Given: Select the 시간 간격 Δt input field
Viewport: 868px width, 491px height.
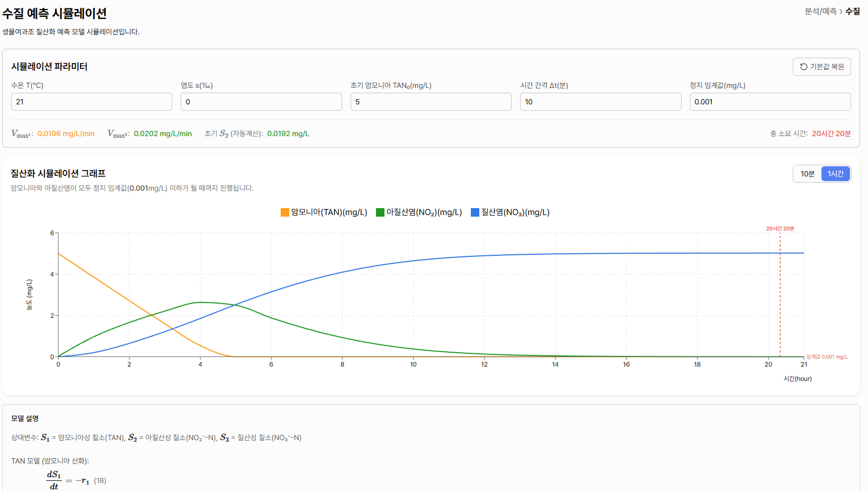Looking at the screenshot, I should click(600, 102).
